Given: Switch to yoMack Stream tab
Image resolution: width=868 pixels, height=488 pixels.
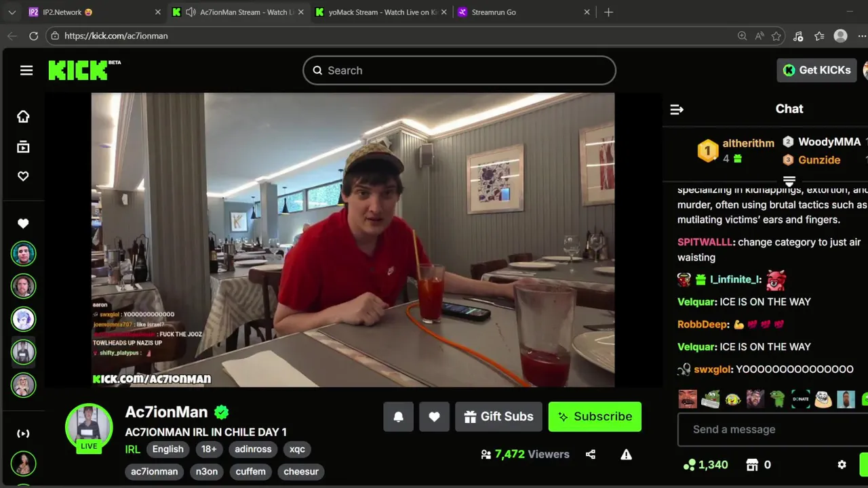Looking at the screenshot, I should point(381,12).
